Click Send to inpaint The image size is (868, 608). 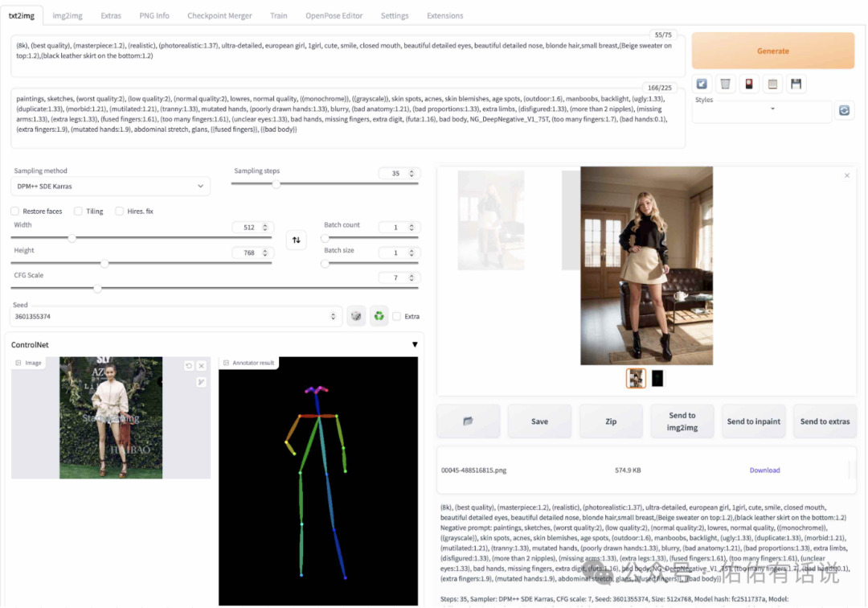coord(753,421)
